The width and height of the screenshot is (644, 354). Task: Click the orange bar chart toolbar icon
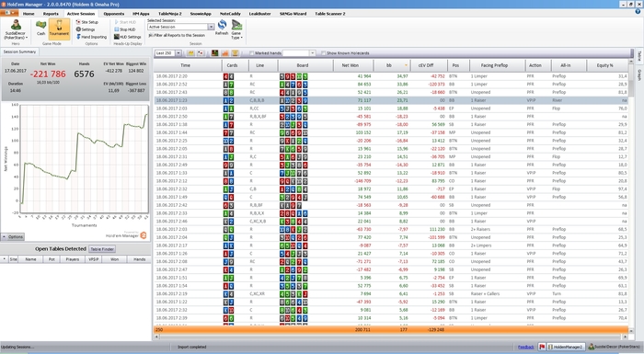pos(225,53)
